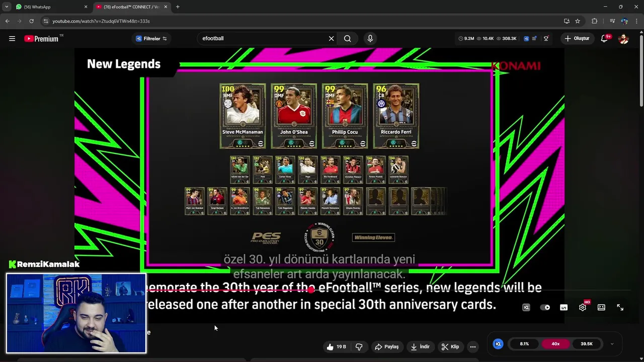This screenshot has width=644, height=362.
Task: Click the vidIQ icon in player controls
Action: 526,307
